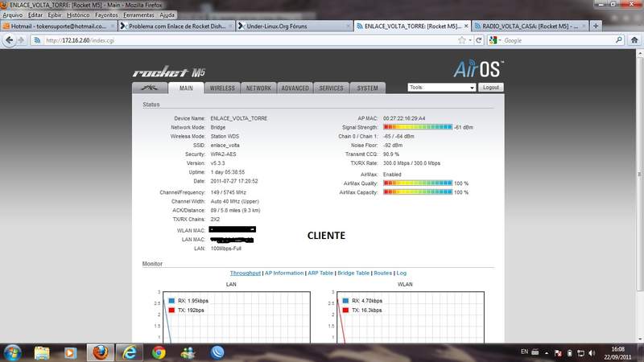Image resolution: width=644 pixels, height=362 pixels.
Task: Switch to RADIO_VOLTA_CASA browser tab
Action: [x=530, y=26]
